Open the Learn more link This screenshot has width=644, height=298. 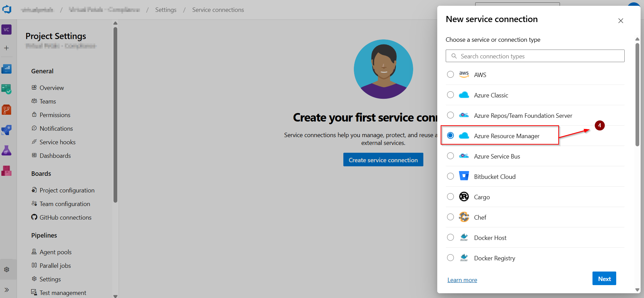(x=462, y=280)
